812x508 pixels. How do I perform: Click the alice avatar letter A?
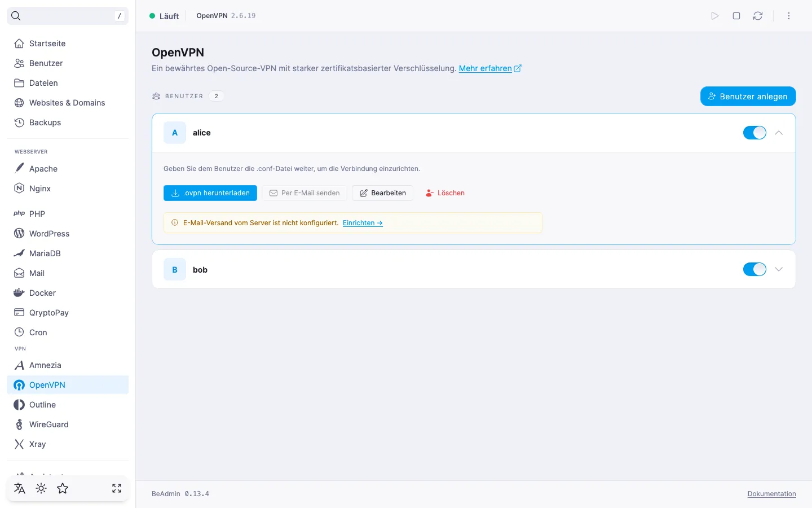click(175, 133)
